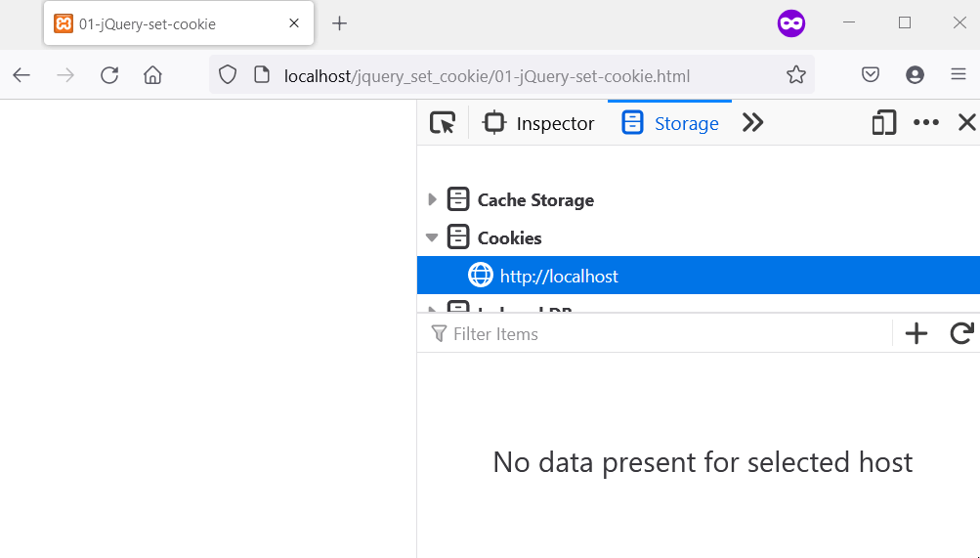Switch to the Inspector tab
Image resolution: width=980 pixels, height=558 pixels.
(x=539, y=123)
